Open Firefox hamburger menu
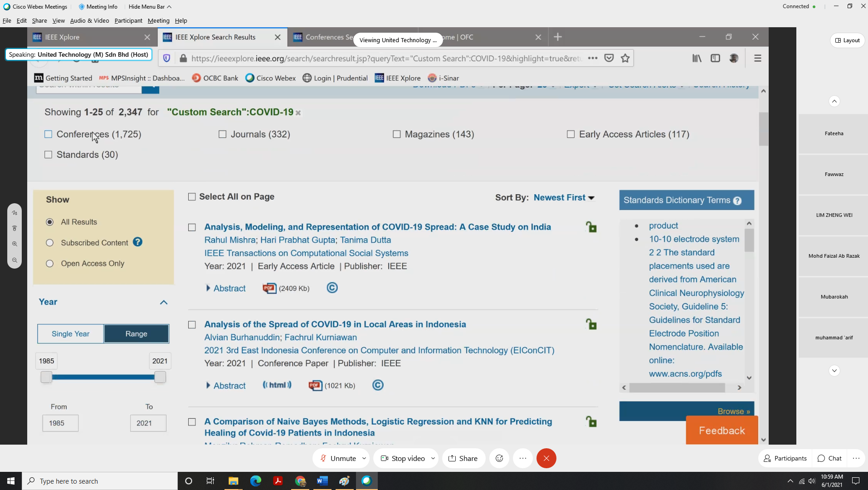The height and width of the screenshot is (490, 868). [x=757, y=58]
